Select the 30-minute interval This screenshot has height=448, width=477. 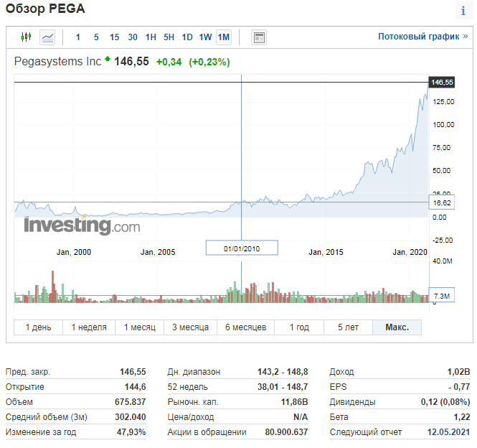[133, 37]
